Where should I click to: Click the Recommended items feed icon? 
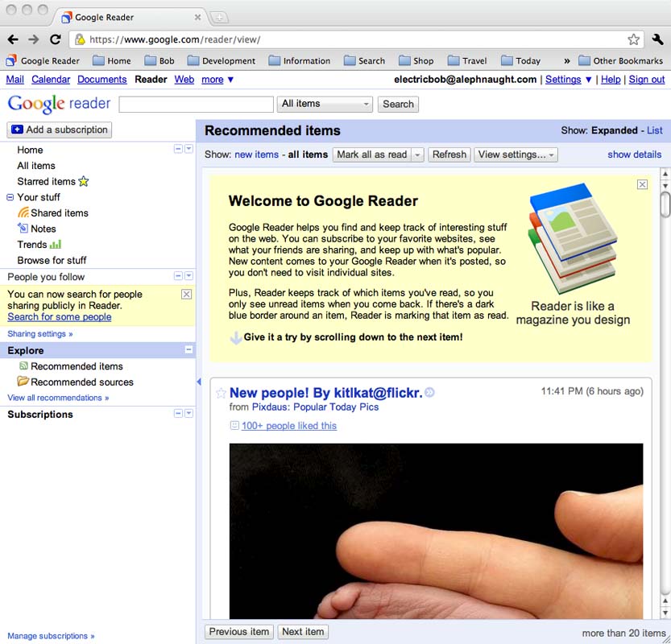click(23, 365)
